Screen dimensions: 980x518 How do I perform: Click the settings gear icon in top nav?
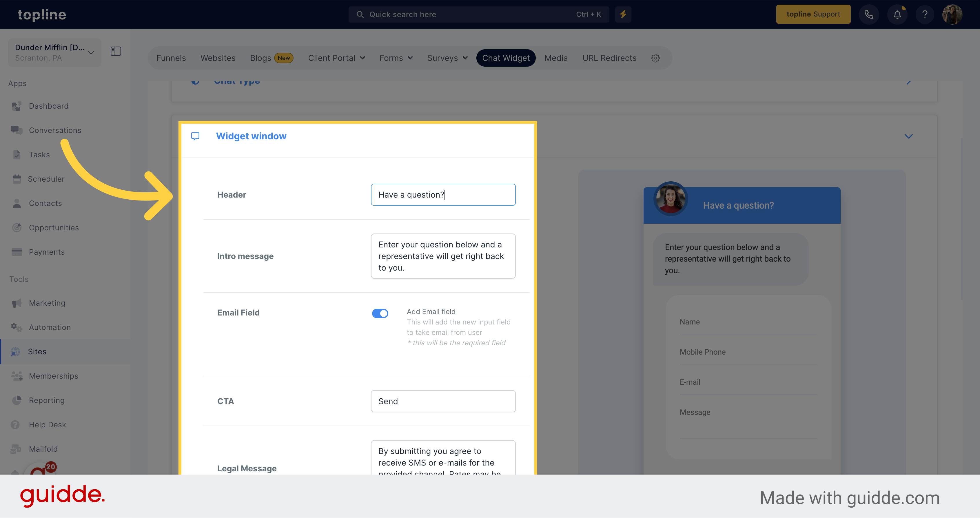click(x=656, y=58)
